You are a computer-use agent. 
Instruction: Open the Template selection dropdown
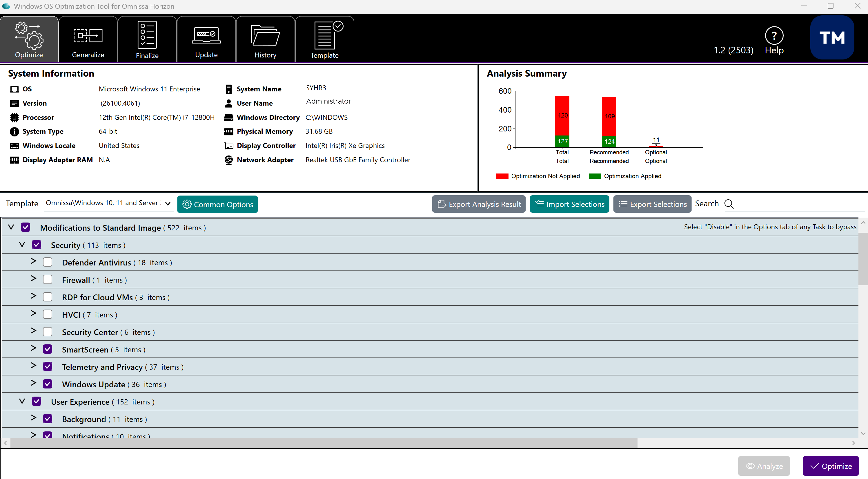coord(108,203)
